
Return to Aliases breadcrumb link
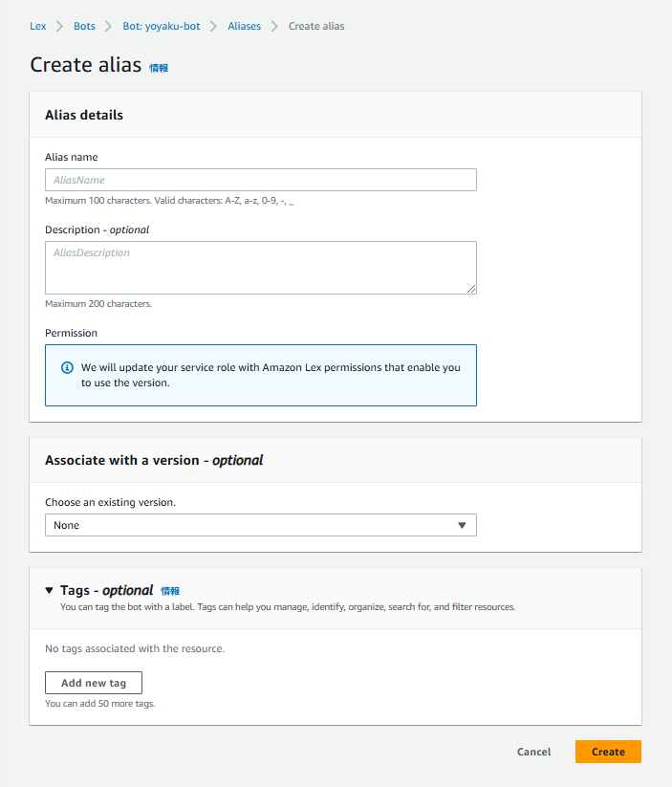[244, 26]
